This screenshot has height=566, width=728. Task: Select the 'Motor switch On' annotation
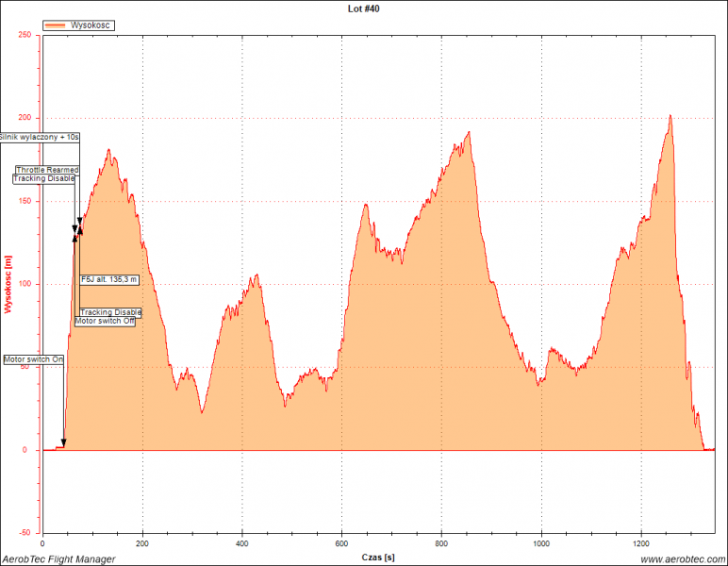[x=34, y=359]
